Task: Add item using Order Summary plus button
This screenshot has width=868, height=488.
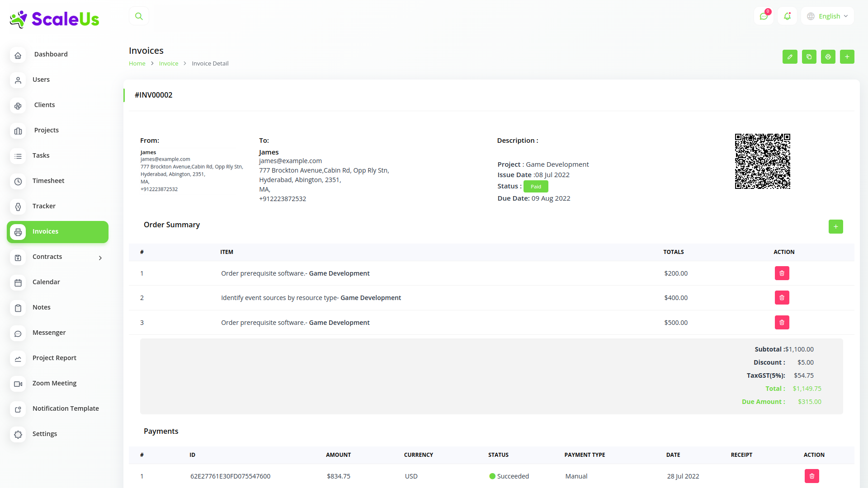Action: (835, 227)
